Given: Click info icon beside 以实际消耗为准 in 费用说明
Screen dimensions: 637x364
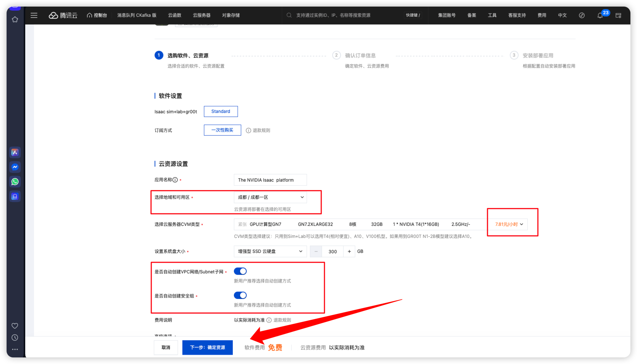Looking at the screenshot, I should [x=269, y=320].
